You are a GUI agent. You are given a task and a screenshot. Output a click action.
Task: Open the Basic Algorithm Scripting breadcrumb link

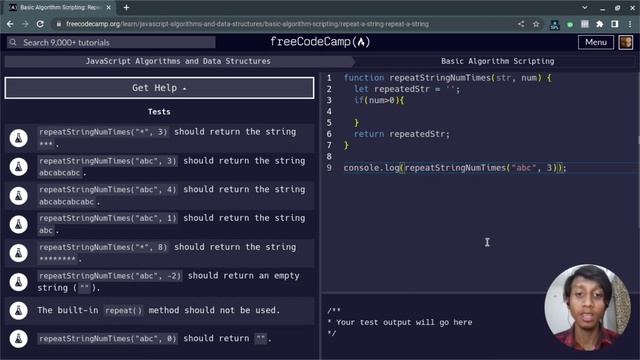498,61
